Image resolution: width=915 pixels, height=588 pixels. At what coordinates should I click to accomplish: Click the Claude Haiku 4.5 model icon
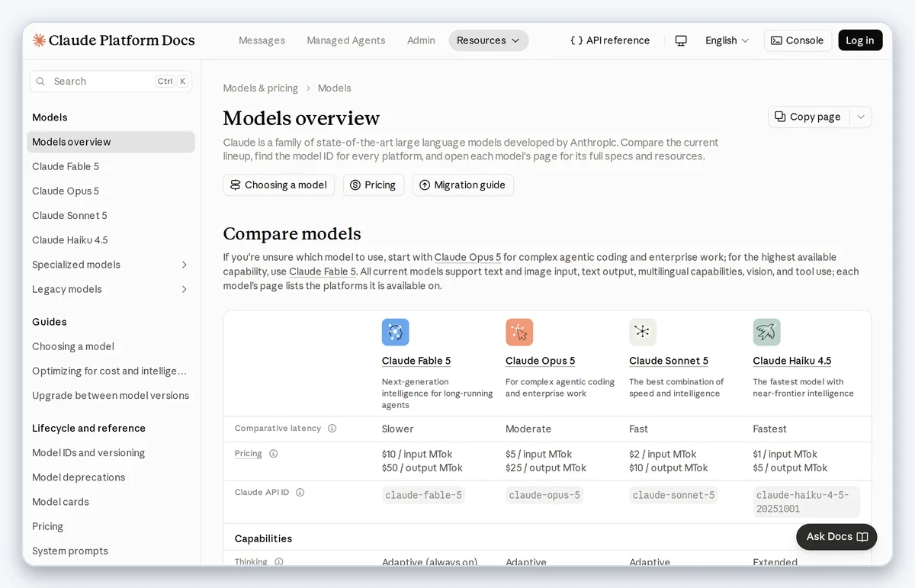coord(766,333)
